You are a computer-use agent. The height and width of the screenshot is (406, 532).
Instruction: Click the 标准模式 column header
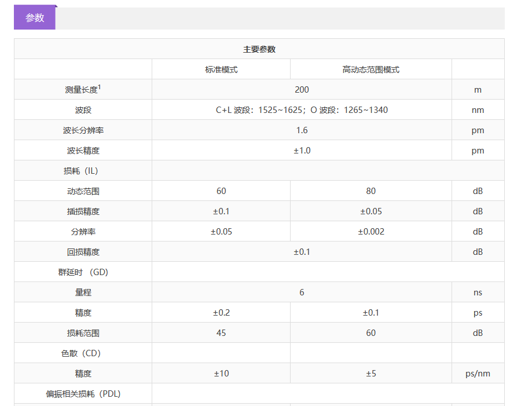221,70
